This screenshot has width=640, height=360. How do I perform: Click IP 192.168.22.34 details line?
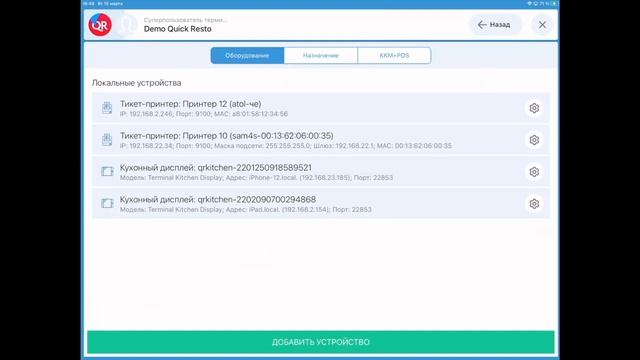click(286, 146)
